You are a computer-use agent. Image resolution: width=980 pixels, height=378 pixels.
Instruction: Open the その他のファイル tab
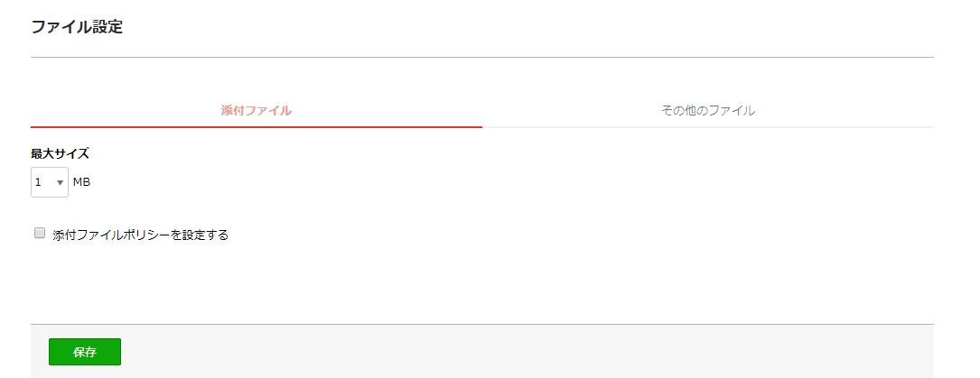708,110
